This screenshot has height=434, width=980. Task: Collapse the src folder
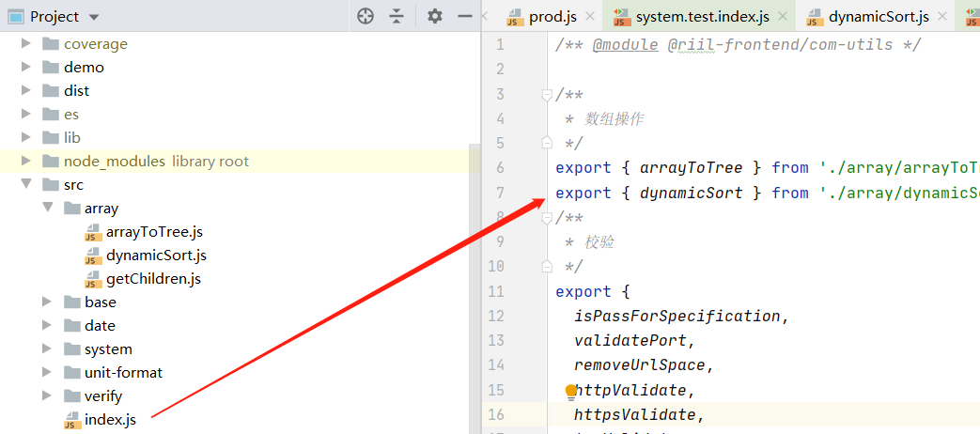pyautogui.click(x=26, y=185)
